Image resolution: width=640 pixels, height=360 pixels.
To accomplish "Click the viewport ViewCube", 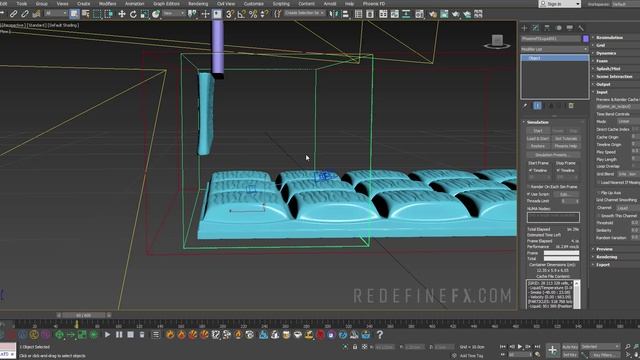I will coord(497,41).
